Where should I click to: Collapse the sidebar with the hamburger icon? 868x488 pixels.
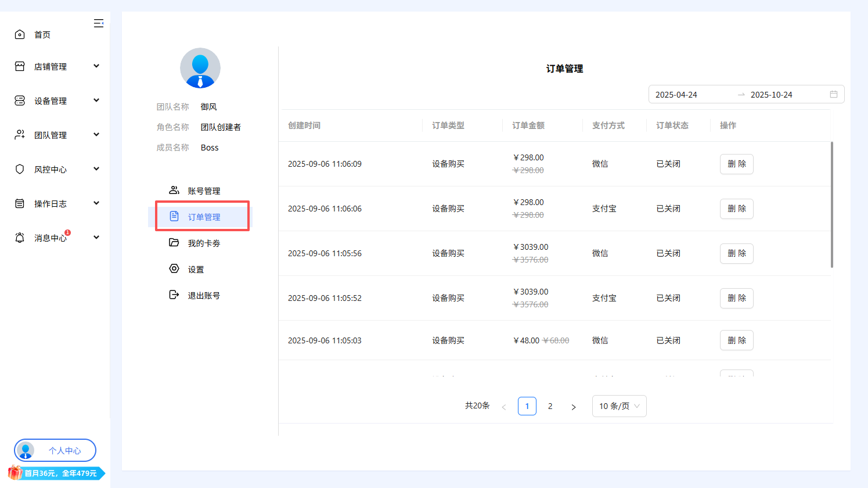[x=99, y=23]
